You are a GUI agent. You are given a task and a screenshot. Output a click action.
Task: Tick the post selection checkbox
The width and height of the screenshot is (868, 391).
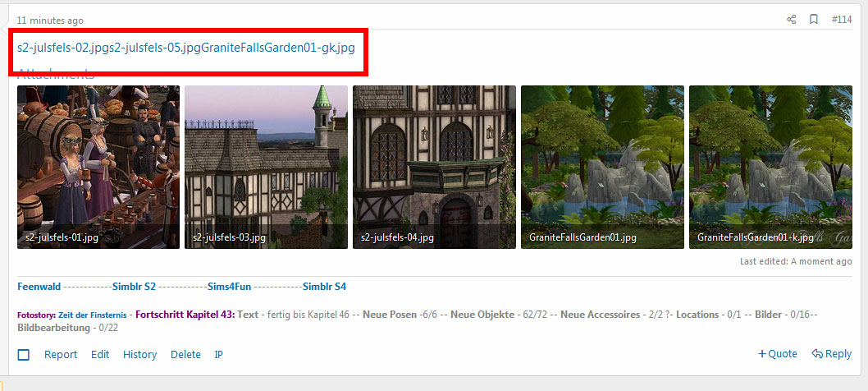[x=24, y=355]
